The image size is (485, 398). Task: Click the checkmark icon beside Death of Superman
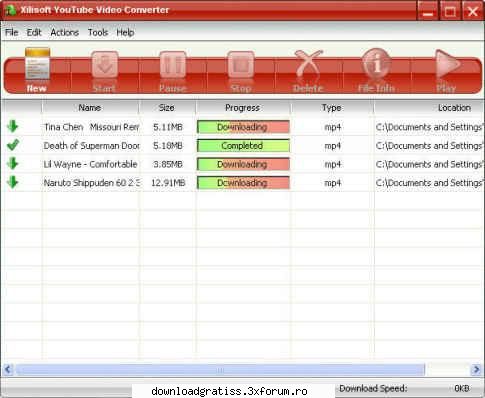[13, 145]
